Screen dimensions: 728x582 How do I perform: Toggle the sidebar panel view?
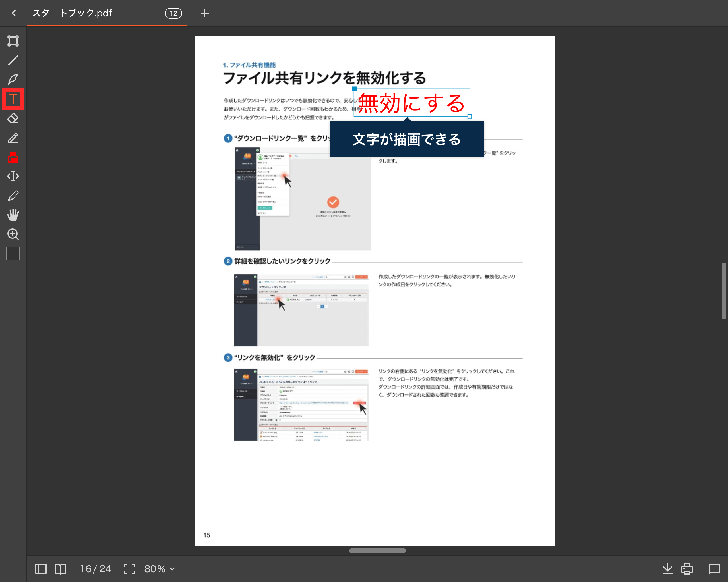(41, 569)
